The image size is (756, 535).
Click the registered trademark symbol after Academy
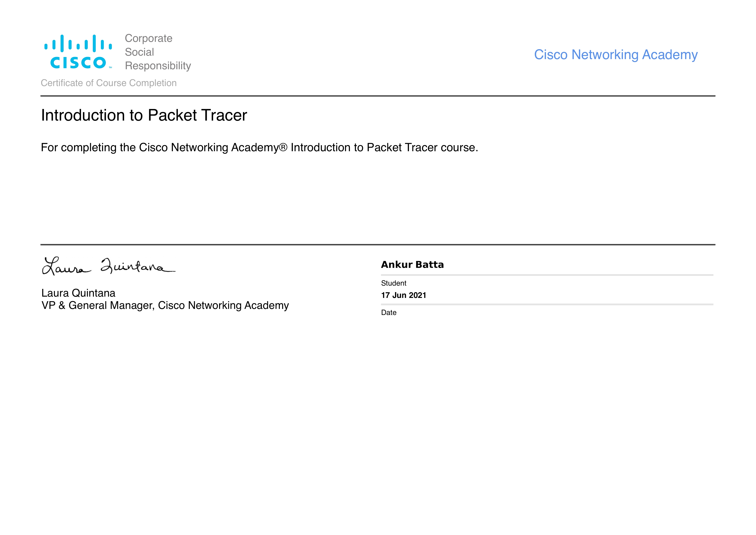tap(283, 148)
